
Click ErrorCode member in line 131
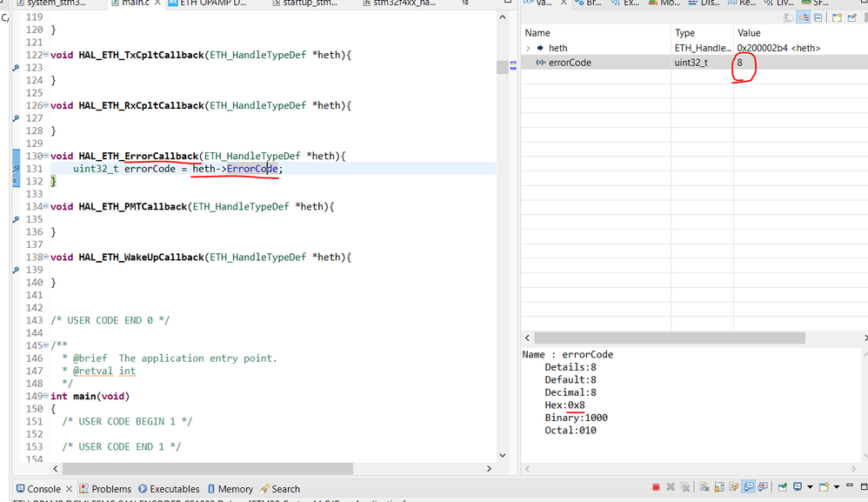[x=252, y=169]
